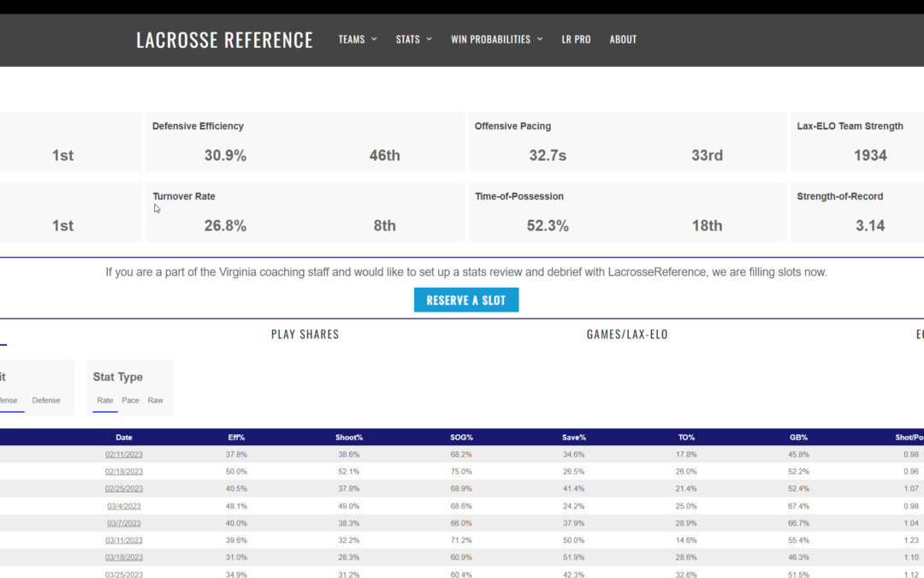
Task: Select the Rate stat type
Action: point(105,401)
